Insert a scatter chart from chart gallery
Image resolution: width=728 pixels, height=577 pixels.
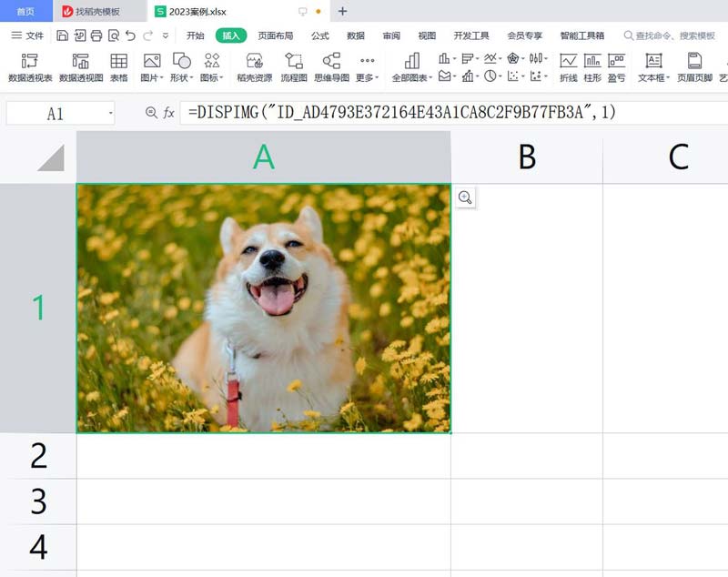[515, 76]
